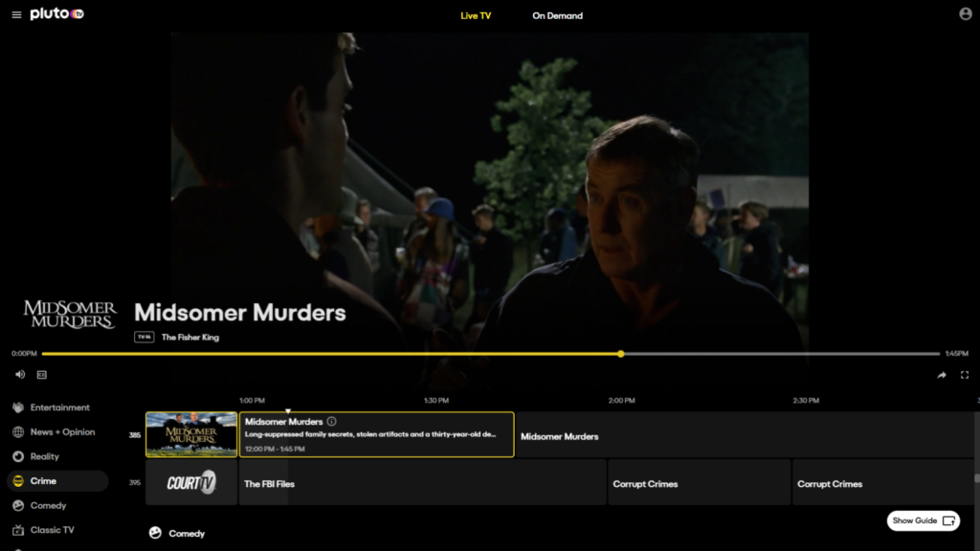Click the Comedy sidebar icon
This screenshot has height=551, width=980.
tap(18, 505)
